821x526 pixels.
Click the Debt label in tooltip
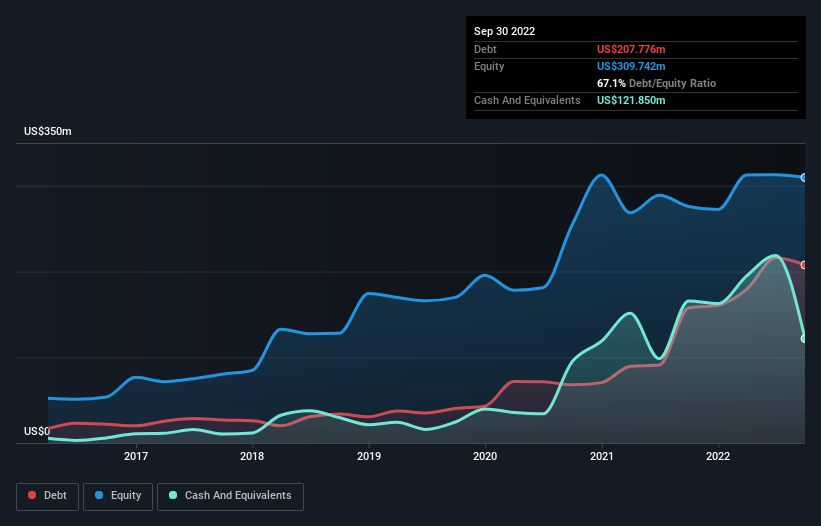point(485,49)
